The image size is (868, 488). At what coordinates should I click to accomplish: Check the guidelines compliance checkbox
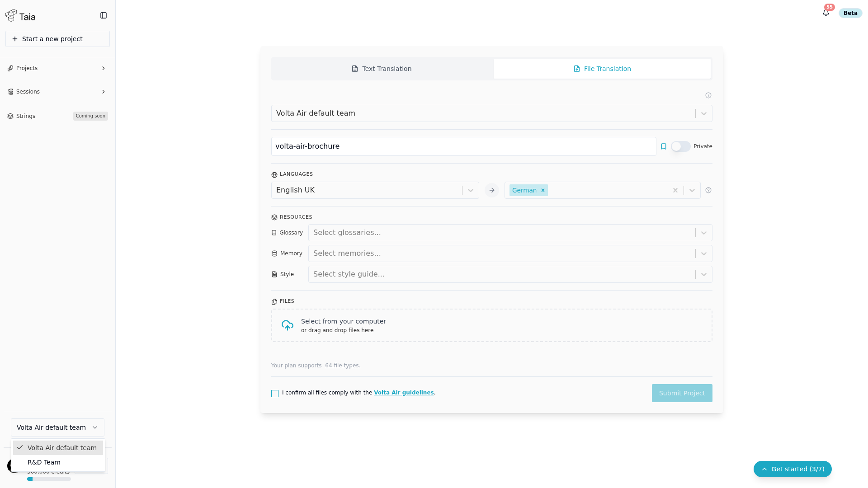tap(275, 394)
